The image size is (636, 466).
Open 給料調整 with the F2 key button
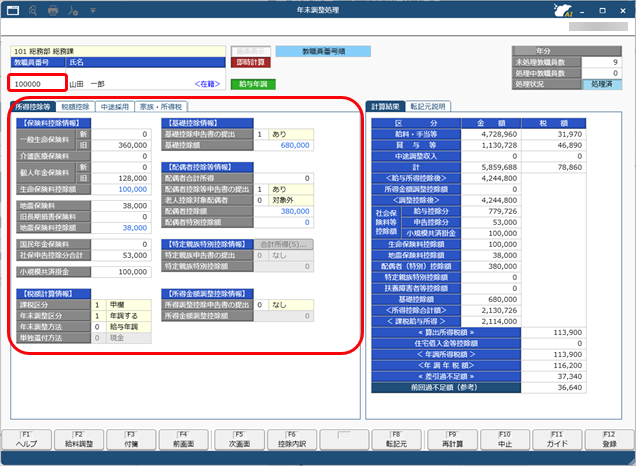(x=79, y=440)
